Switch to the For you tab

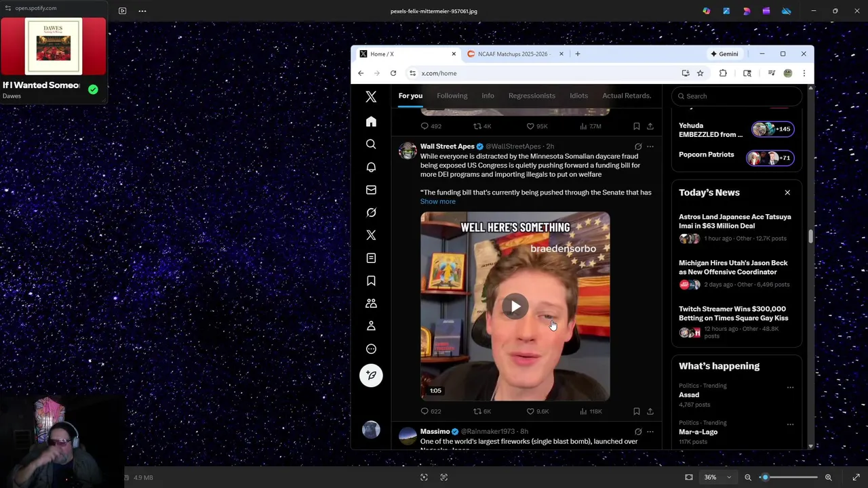point(410,96)
